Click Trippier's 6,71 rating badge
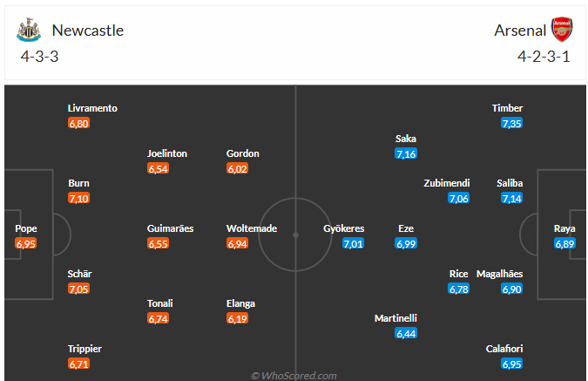 78,364
